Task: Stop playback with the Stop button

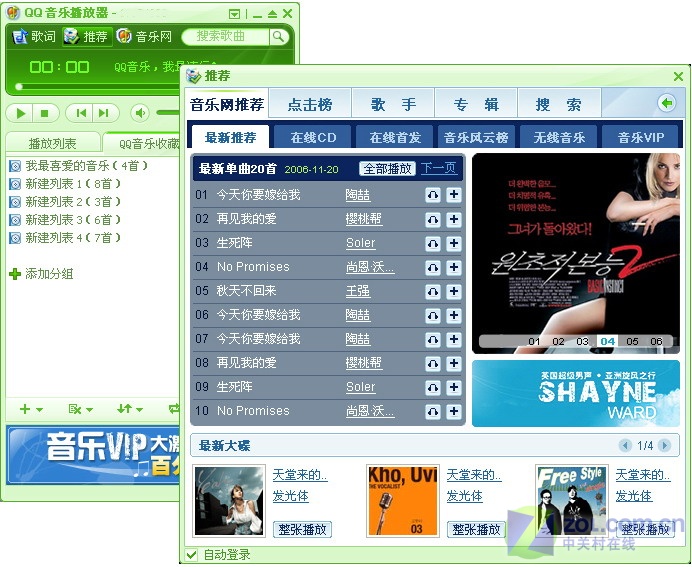Action: click(45, 113)
